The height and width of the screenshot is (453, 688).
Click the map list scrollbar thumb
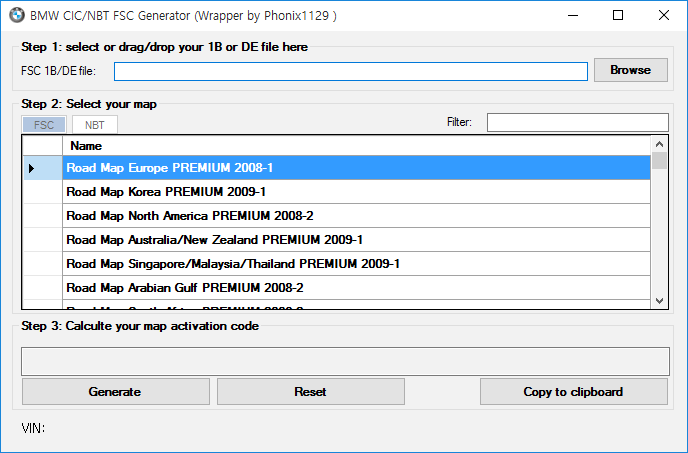coord(659,161)
